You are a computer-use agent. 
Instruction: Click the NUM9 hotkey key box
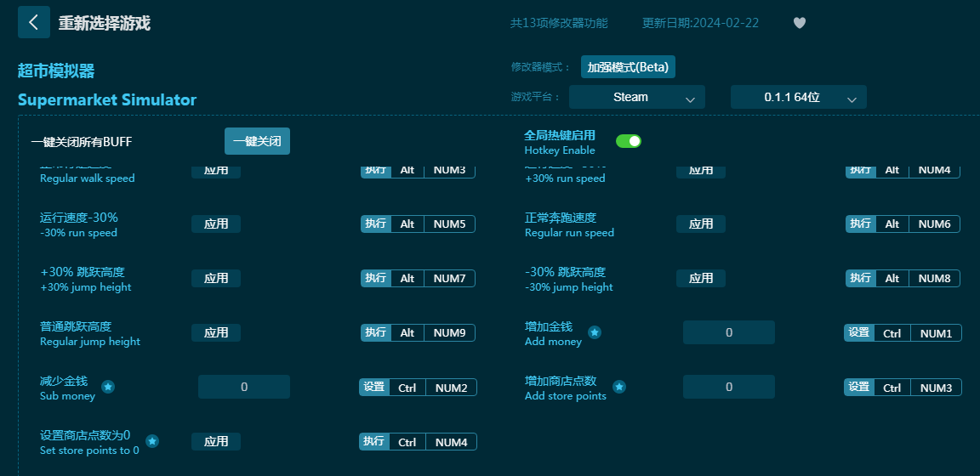coord(449,332)
